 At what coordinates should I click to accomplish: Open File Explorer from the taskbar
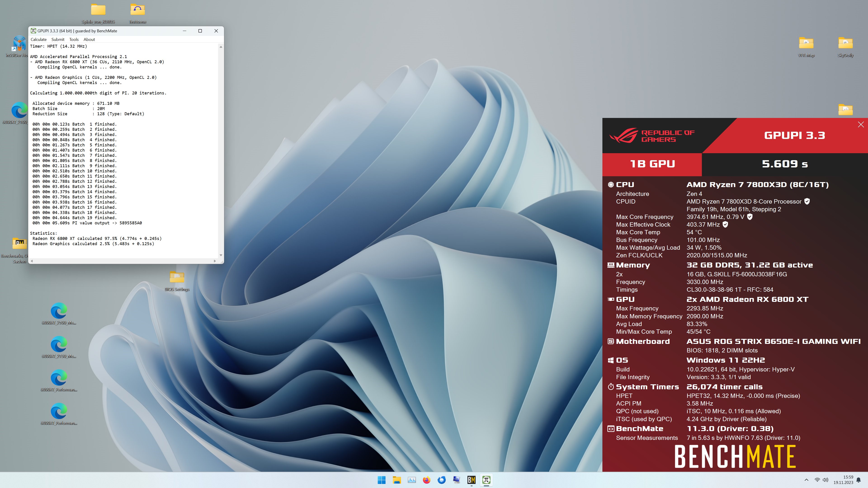(x=397, y=480)
